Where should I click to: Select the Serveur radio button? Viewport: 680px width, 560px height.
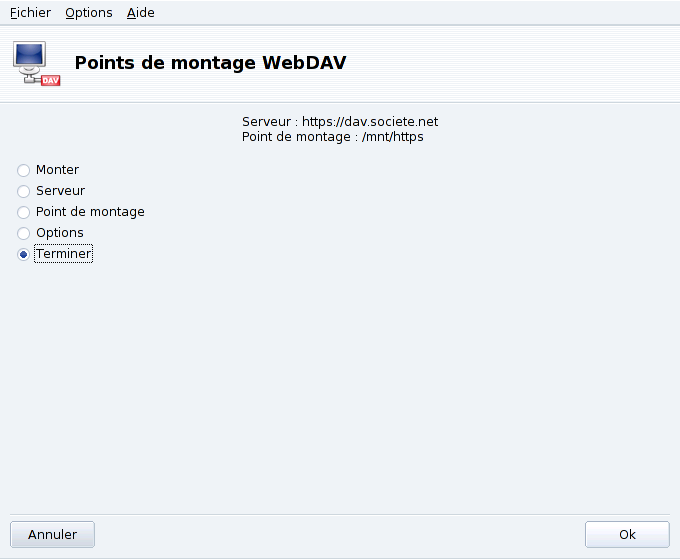coord(24,191)
